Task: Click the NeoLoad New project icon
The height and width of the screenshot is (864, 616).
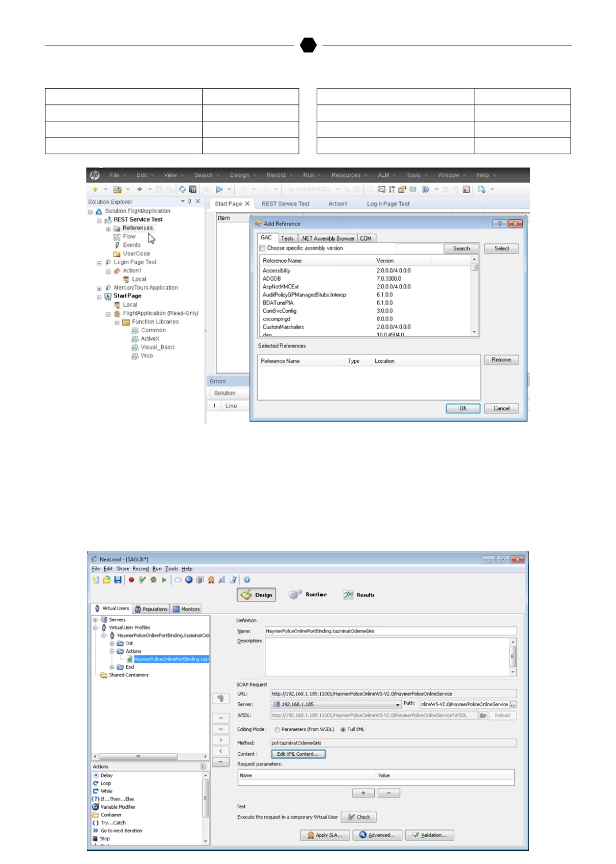Action: coord(96,580)
